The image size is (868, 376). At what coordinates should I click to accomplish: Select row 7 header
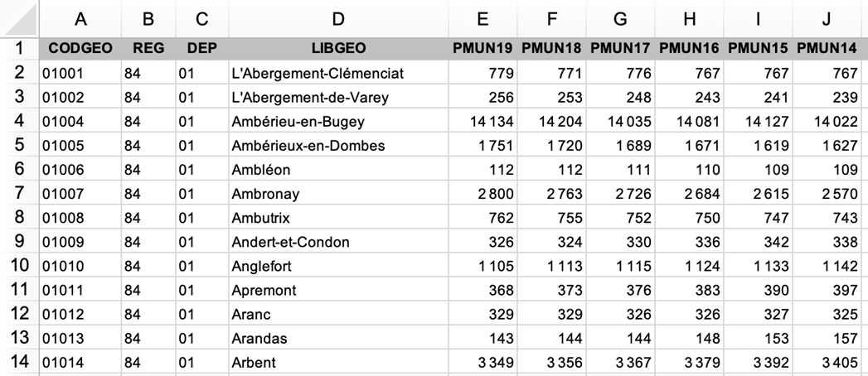click(20, 195)
